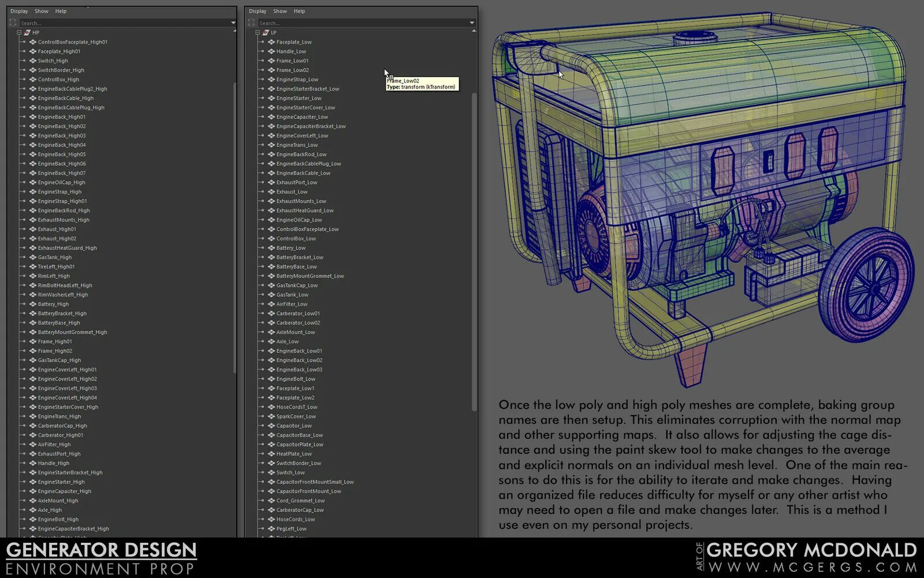
Task: Open the Show menu in the LP outliner
Action: tap(280, 11)
